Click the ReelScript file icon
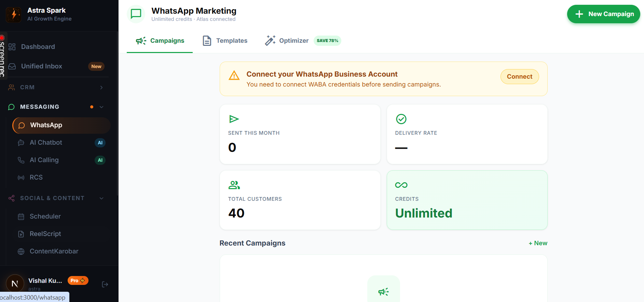 21,234
